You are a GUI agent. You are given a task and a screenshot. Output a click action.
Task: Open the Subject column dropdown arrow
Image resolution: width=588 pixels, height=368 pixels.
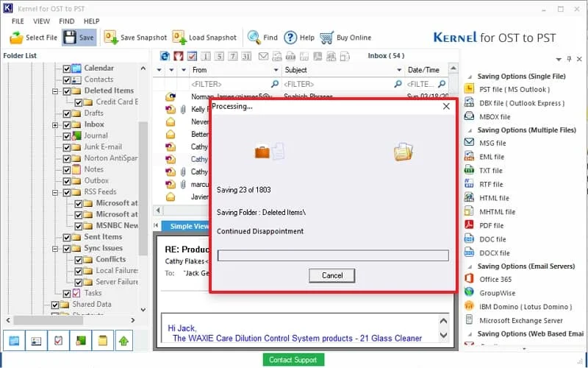click(x=399, y=70)
